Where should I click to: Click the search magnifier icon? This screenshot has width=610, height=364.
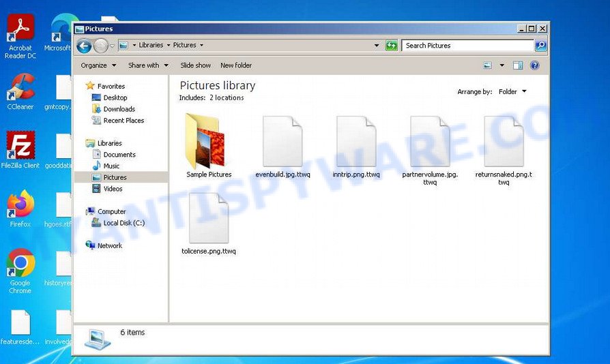click(x=541, y=46)
